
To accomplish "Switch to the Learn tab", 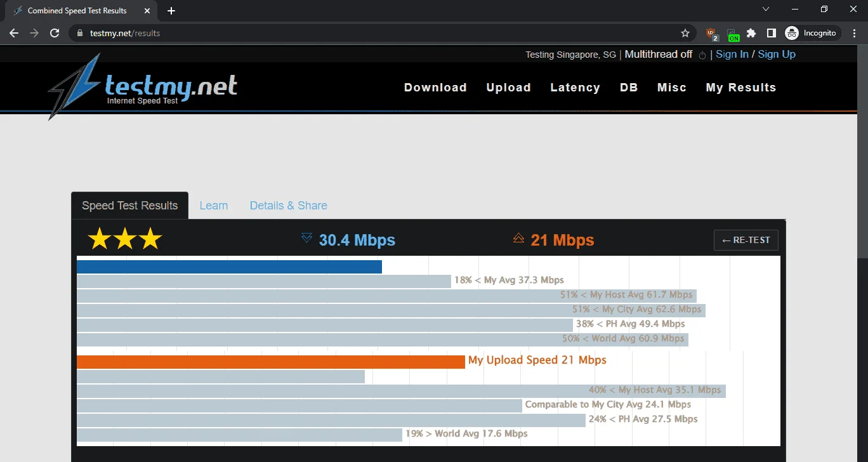I will (x=214, y=206).
